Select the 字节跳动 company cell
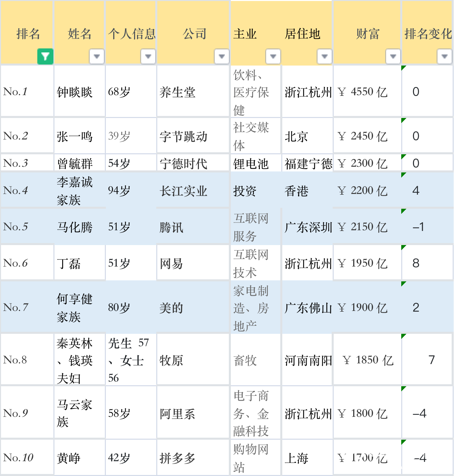The image size is (454, 476). pyautogui.click(x=193, y=136)
